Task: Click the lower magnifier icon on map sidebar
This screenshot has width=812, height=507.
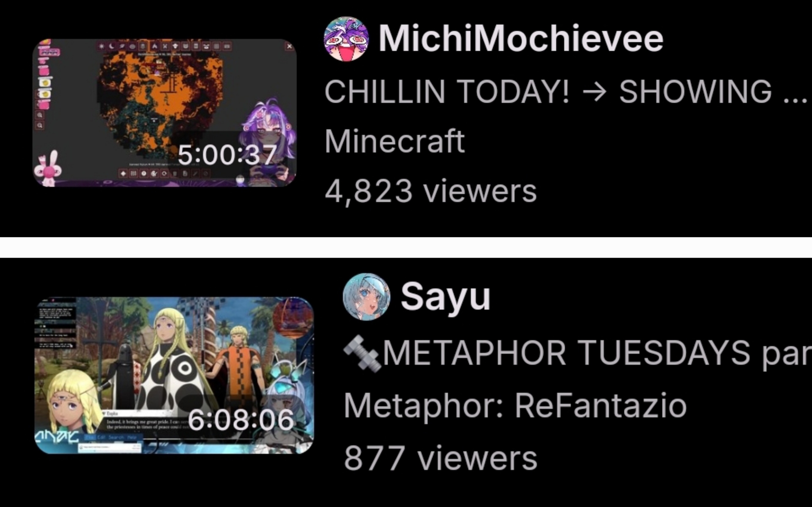Action: [x=40, y=125]
